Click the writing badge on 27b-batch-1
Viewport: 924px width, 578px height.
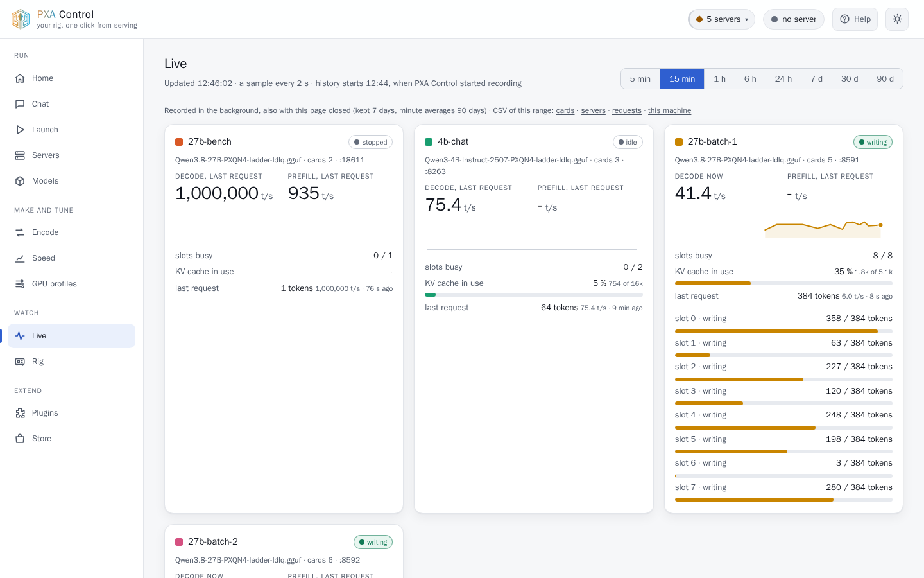pyautogui.click(x=873, y=142)
